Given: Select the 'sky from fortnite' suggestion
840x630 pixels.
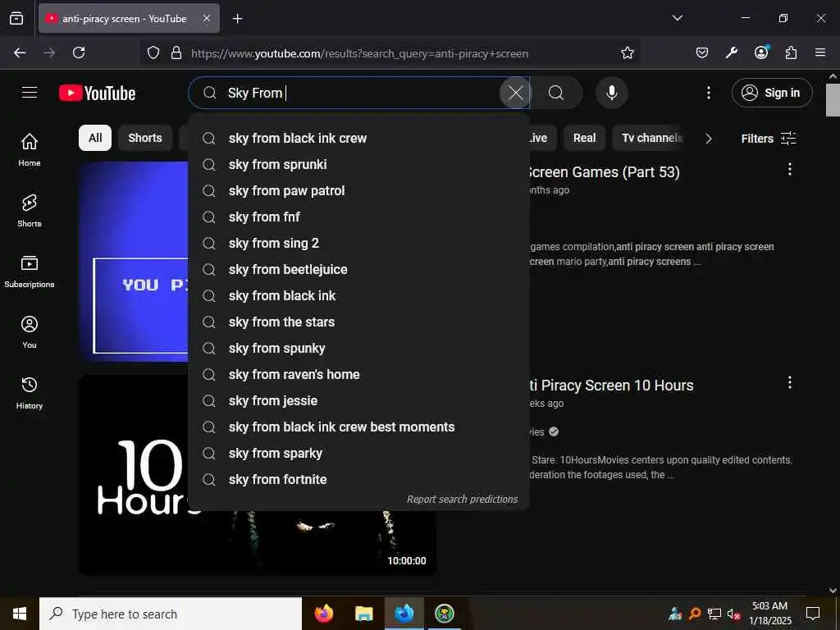Looking at the screenshot, I should 359,479.
